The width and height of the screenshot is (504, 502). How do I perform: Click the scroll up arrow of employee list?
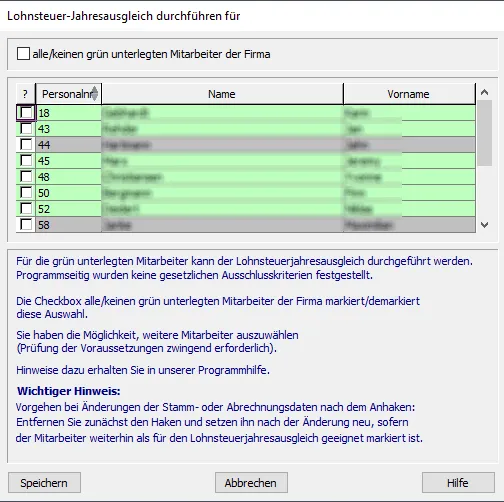tap(485, 92)
